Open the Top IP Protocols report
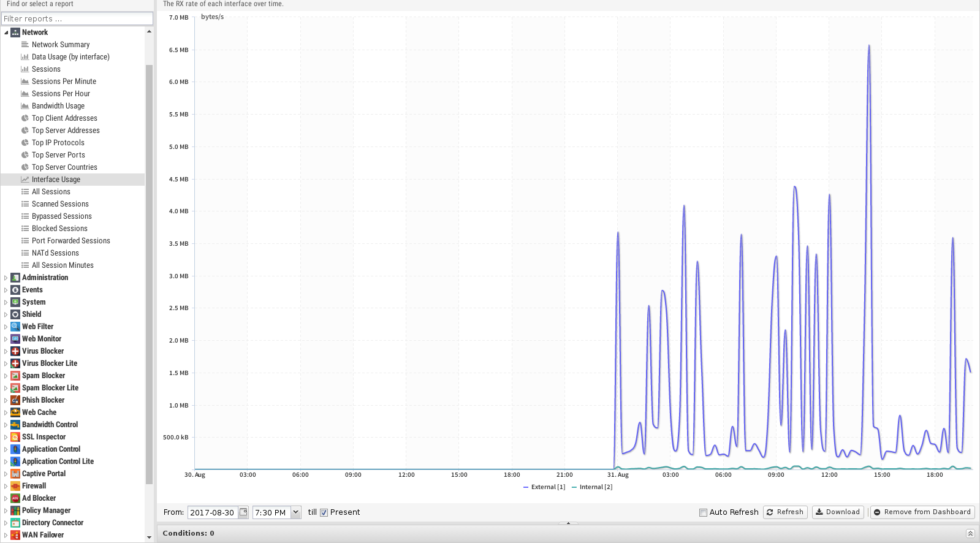 pos(58,143)
